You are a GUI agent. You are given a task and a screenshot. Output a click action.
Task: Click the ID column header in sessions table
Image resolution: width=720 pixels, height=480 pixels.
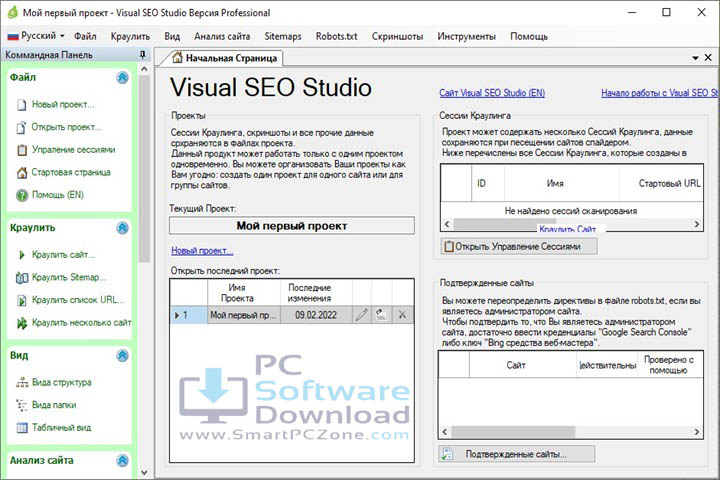[x=488, y=183]
